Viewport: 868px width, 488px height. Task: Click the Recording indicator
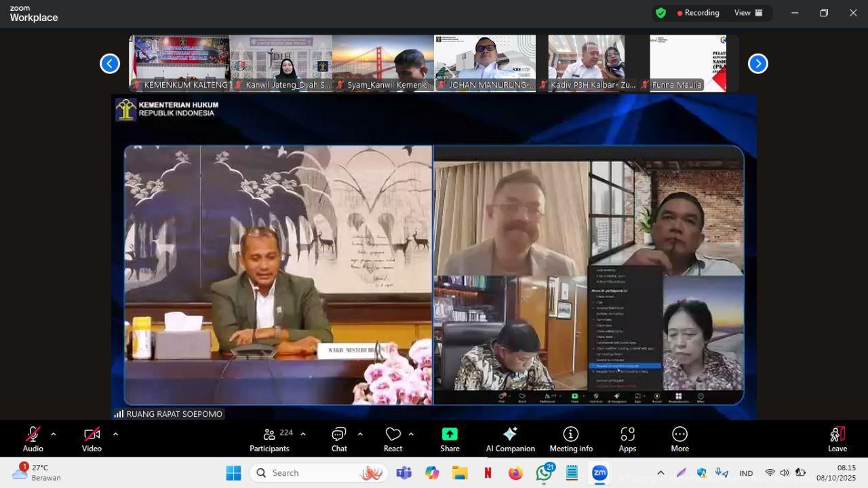click(697, 13)
